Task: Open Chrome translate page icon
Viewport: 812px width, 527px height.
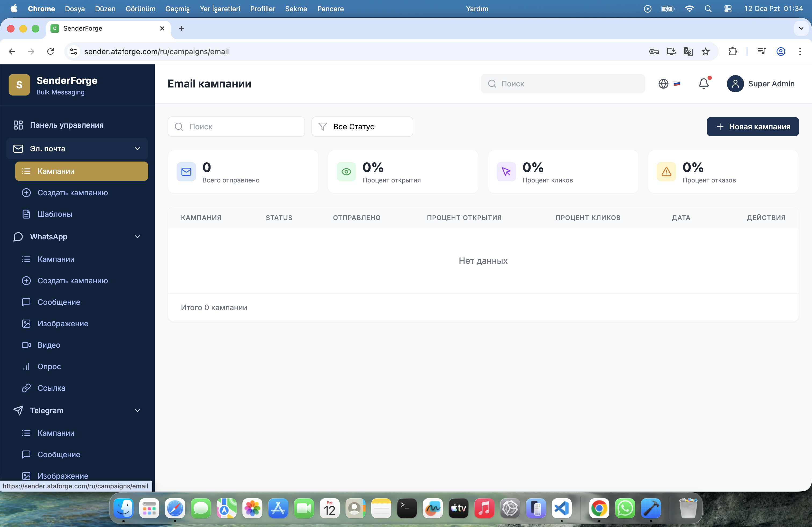Action: [x=688, y=52]
